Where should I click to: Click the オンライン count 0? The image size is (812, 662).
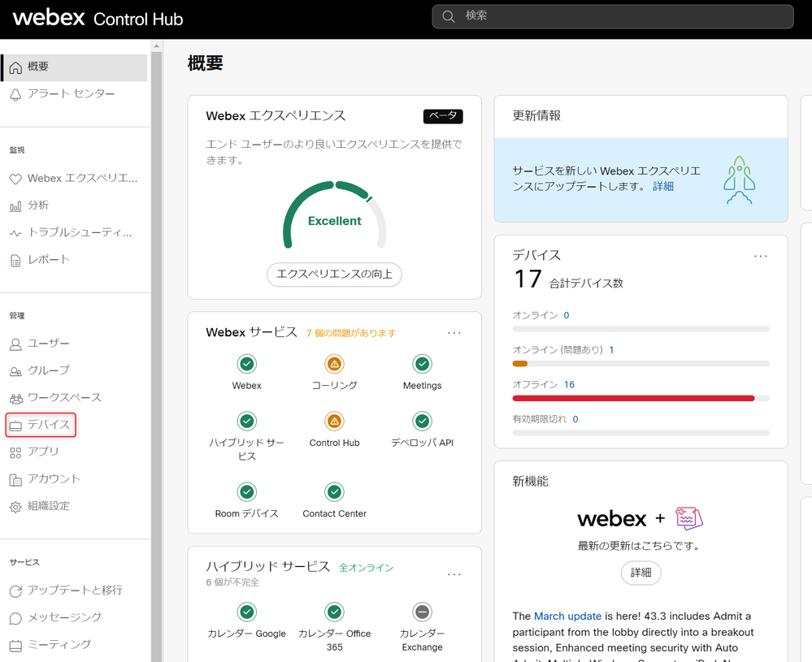tap(566, 315)
